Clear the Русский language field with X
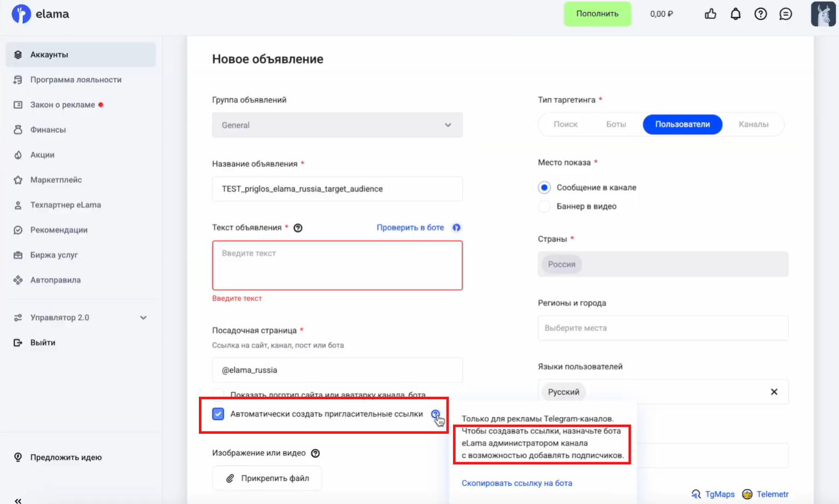This screenshot has height=504, width=839. point(774,392)
